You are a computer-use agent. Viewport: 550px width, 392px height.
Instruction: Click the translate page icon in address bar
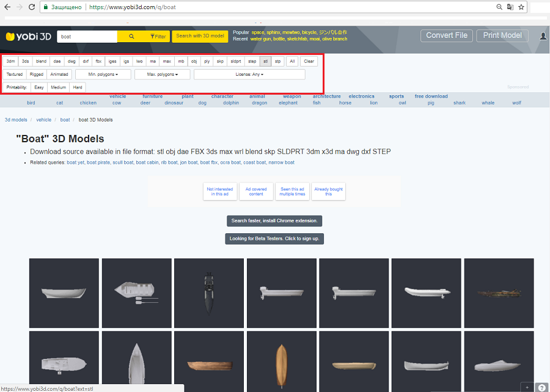510,7
